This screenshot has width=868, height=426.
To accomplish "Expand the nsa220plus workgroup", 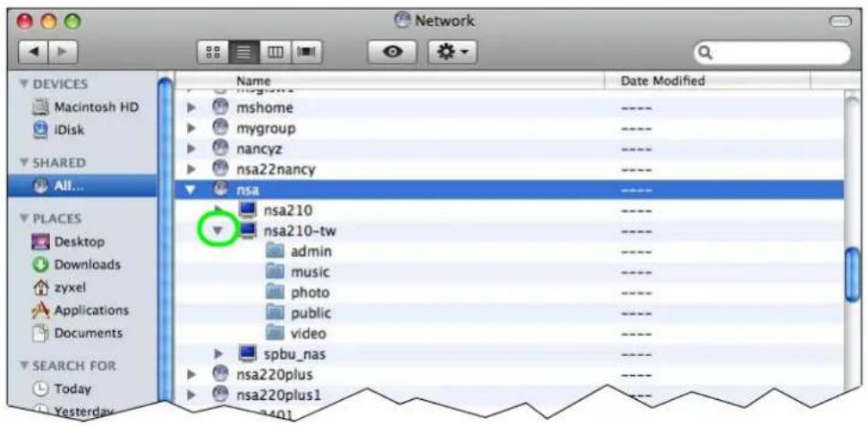I will pos(191,374).
